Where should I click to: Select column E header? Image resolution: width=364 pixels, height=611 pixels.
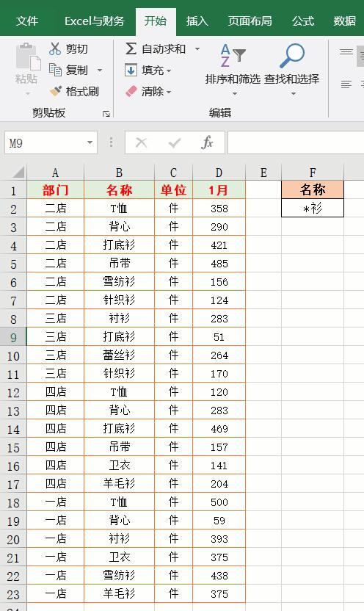[263, 173]
